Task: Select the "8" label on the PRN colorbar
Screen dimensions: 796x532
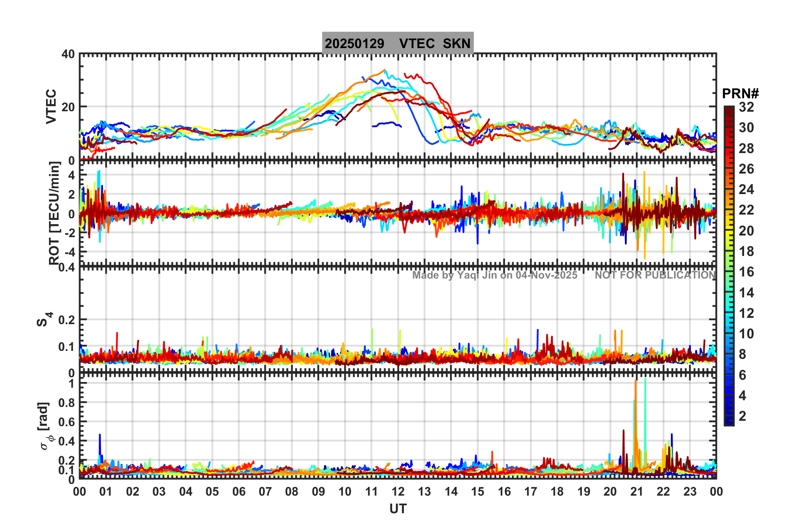Action: click(742, 354)
